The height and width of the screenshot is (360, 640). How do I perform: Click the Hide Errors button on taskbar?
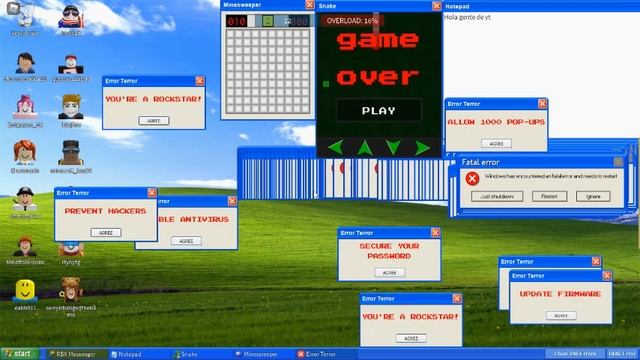[622, 353]
